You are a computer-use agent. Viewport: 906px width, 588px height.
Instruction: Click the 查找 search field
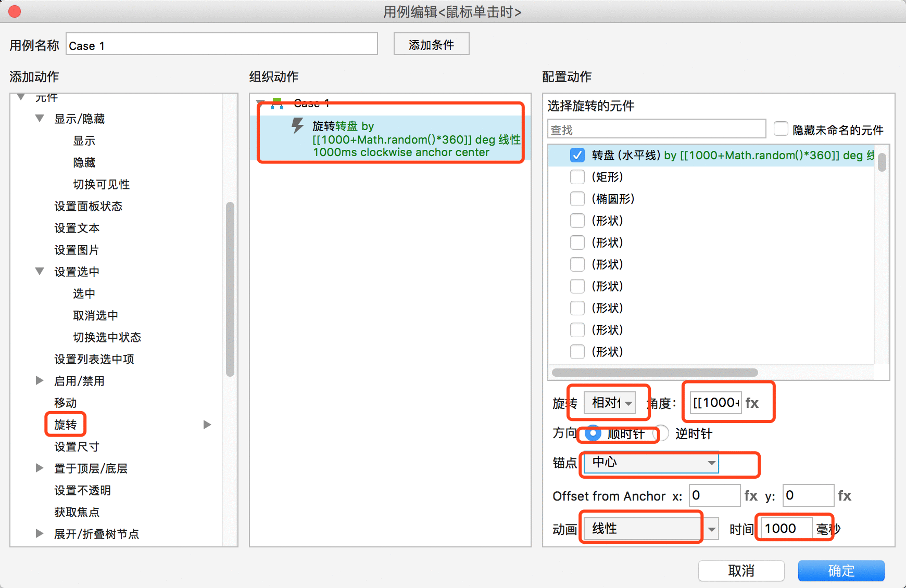(657, 129)
